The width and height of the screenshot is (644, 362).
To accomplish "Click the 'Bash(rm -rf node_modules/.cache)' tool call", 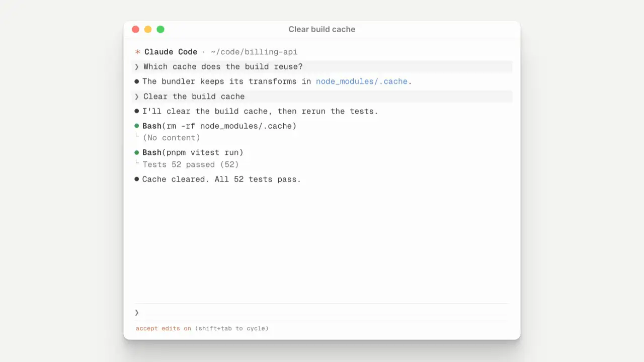I will pos(219,126).
